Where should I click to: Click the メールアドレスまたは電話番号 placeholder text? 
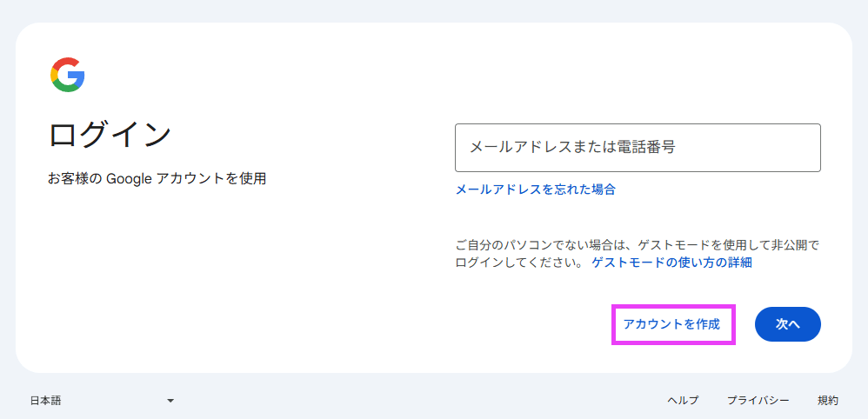coord(572,148)
